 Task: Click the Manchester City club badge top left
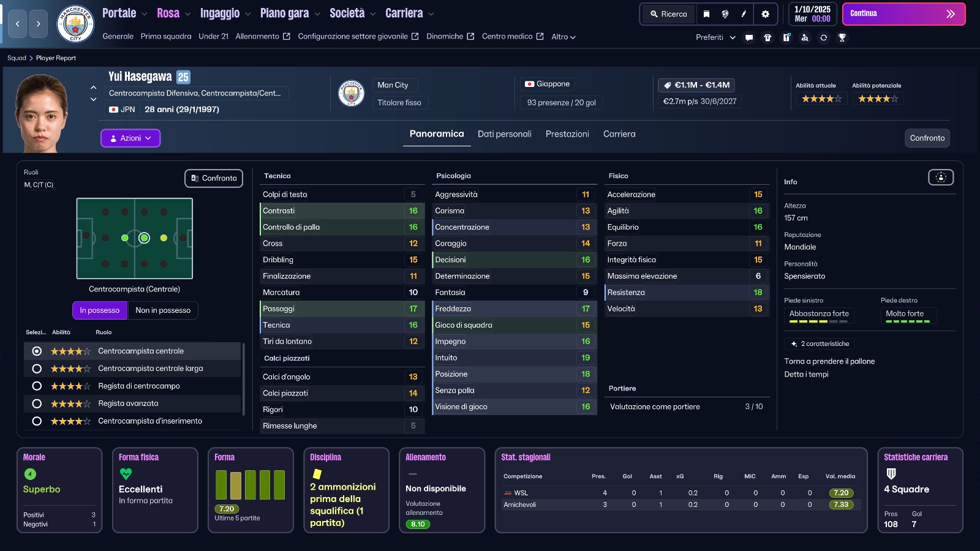pyautogui.click(x=75, y=24)
